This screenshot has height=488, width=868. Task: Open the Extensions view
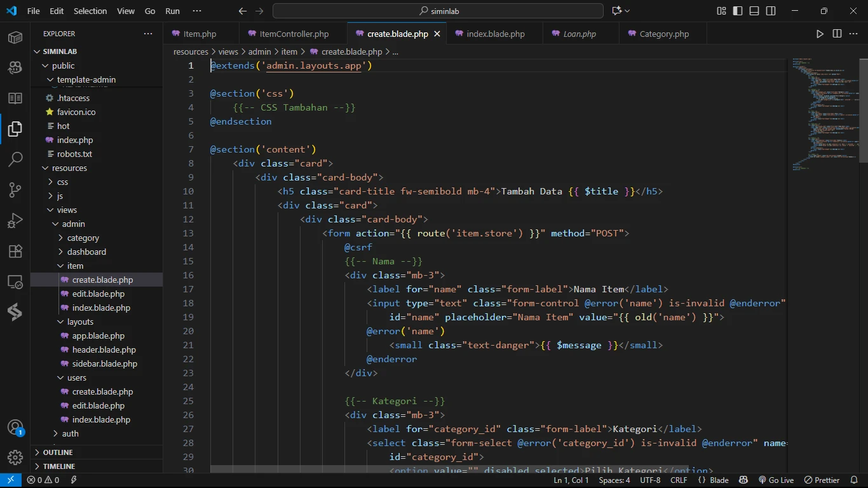click(x=15, y=251)
